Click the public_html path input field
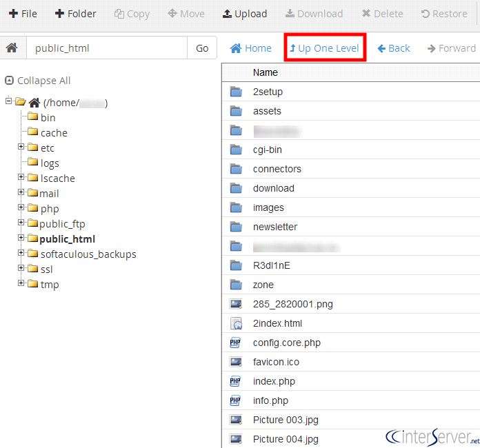Viewport: 480px width, 448px height. pyautogui.click(x=106, y=48)
